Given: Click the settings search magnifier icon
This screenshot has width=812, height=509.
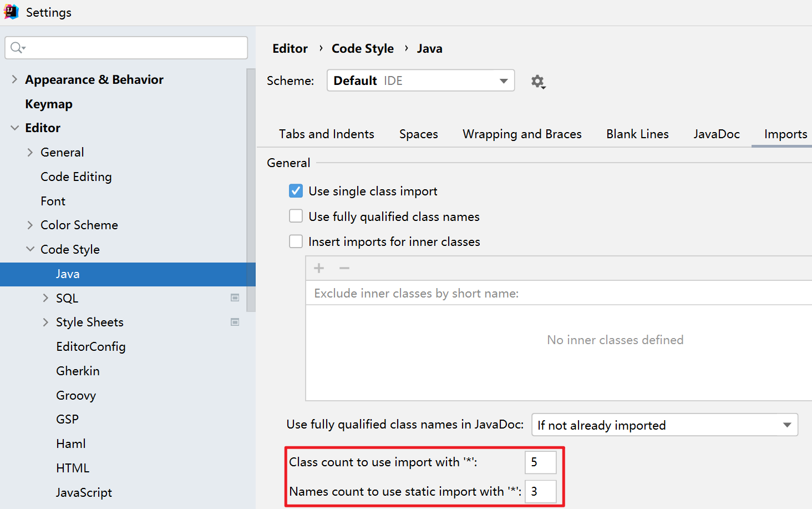Looking at the screenshot, I should tap(17, 48).
